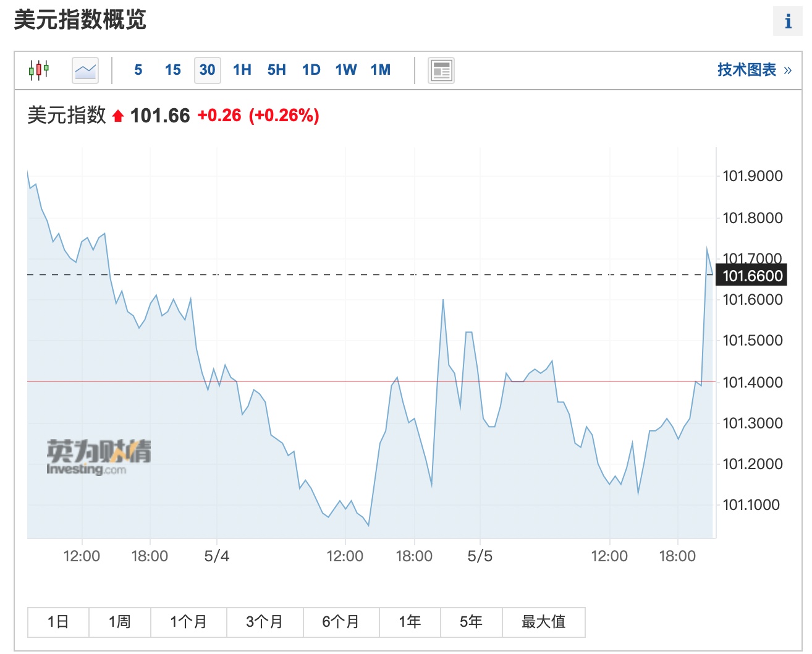Choose the 1D interval
The height and width of the screenshot is (654, 812).
[311, 70]
